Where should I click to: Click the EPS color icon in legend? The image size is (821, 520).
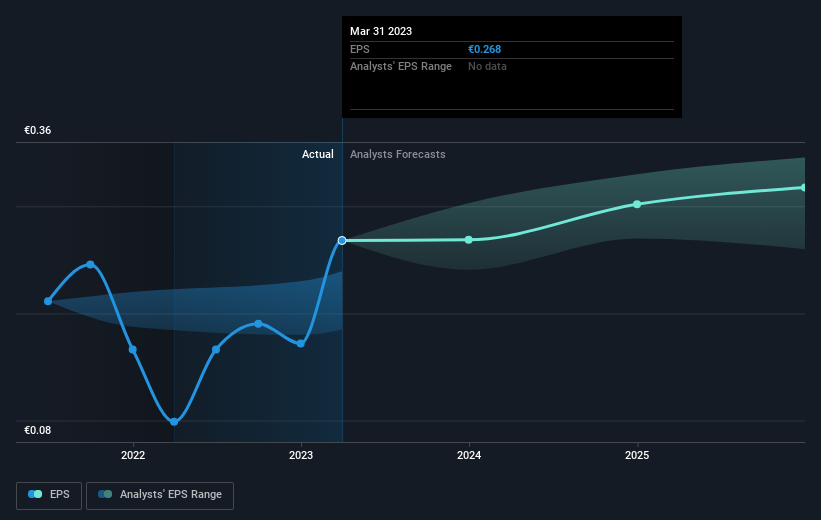click(35, 494)
